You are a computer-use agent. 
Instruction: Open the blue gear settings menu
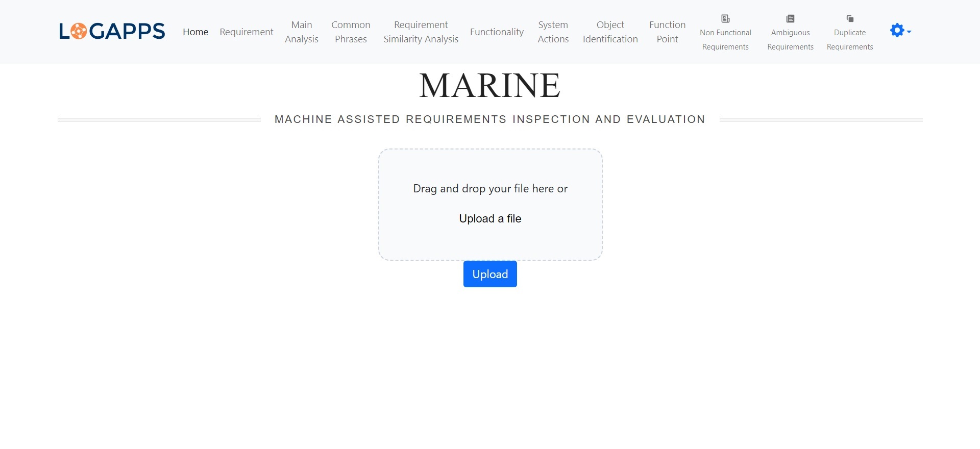(900, 31)
